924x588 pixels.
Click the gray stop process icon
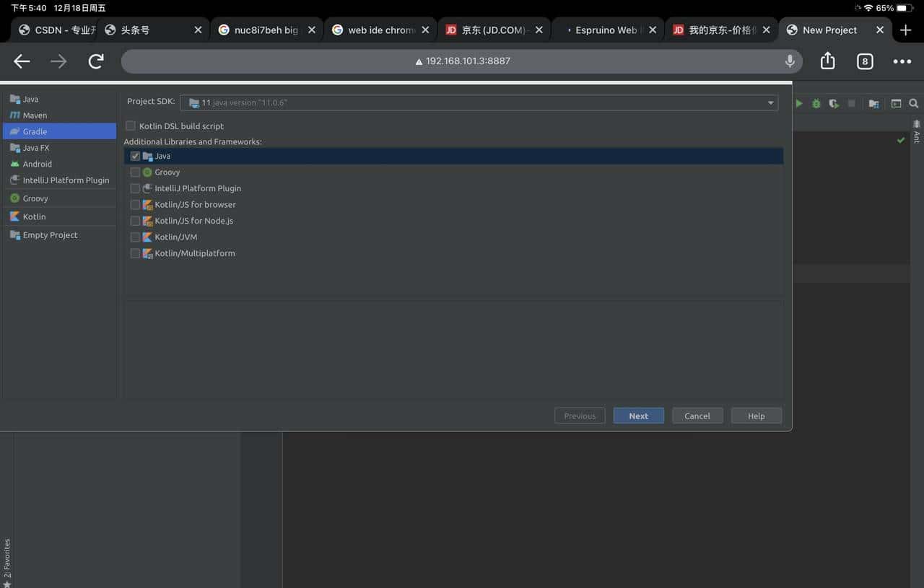[x=852, y=103]
